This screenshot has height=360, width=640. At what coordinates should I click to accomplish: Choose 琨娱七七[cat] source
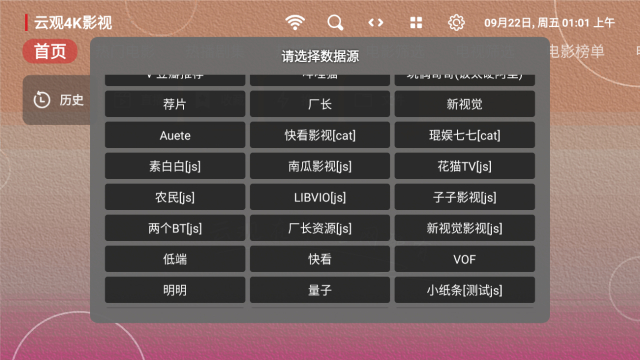point(464,135)
